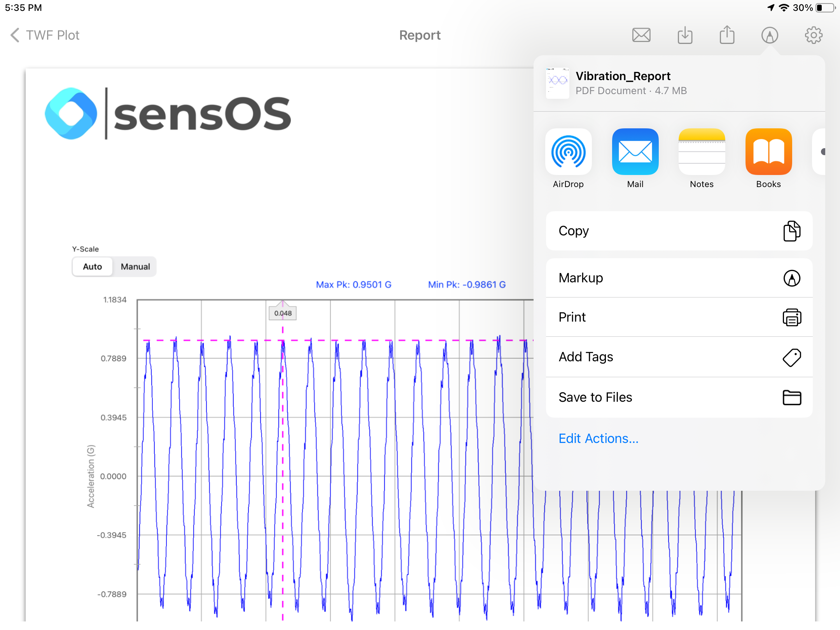Switch Y-Scale to Manual
Viewport: 840px width, 630px height.
pos(135,266)
